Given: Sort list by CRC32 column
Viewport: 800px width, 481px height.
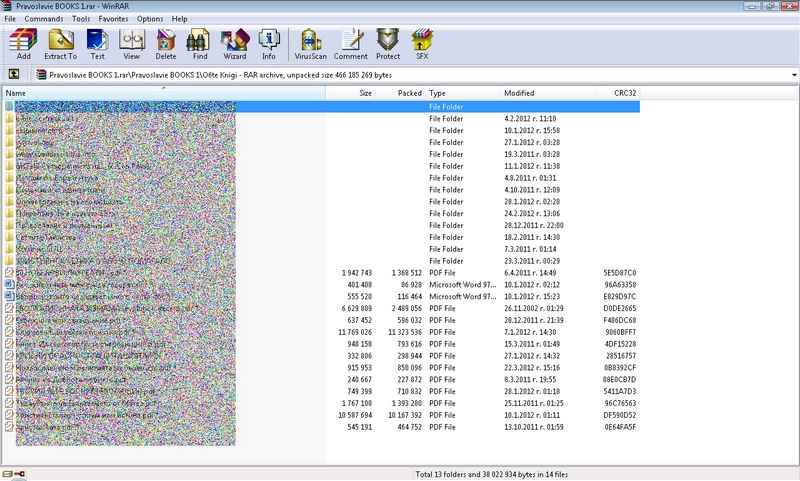Looking at the screenshot, I should tap(618, 93).
